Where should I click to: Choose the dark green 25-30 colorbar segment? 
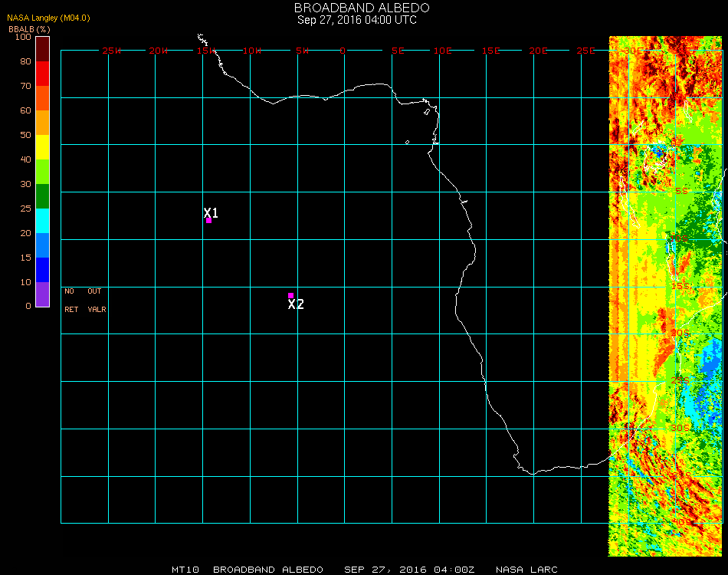click(x=42, y=196)
